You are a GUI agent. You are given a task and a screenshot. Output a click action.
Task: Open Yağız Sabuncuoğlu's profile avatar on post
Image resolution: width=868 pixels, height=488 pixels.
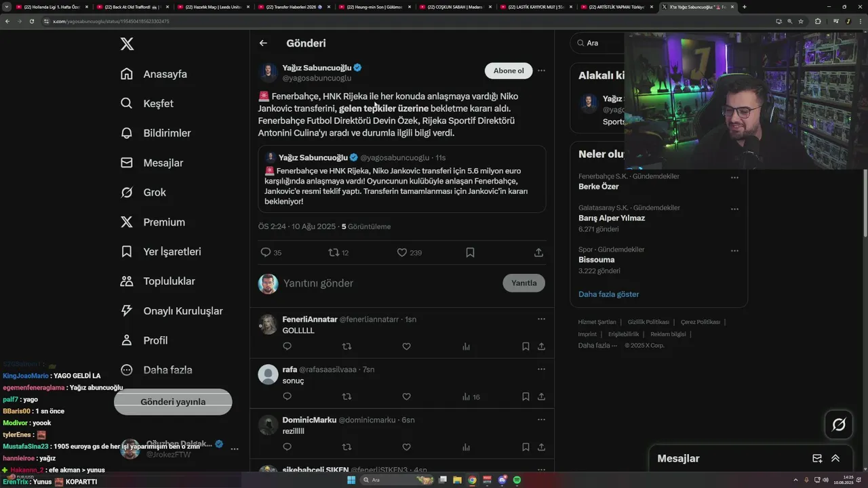268,73
